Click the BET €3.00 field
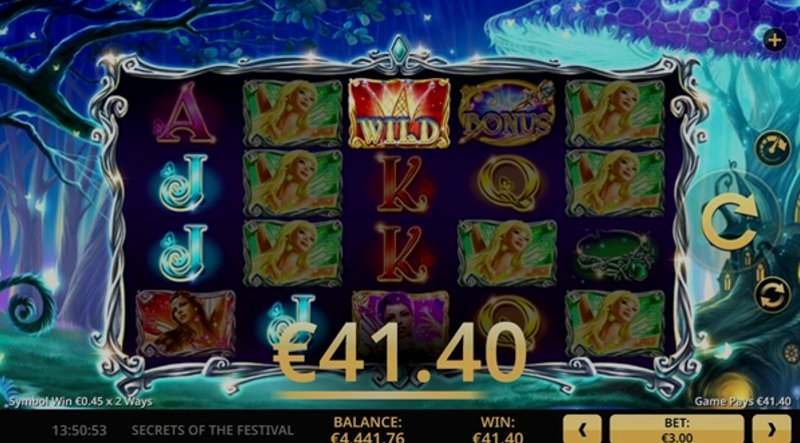 coord(677,429)
